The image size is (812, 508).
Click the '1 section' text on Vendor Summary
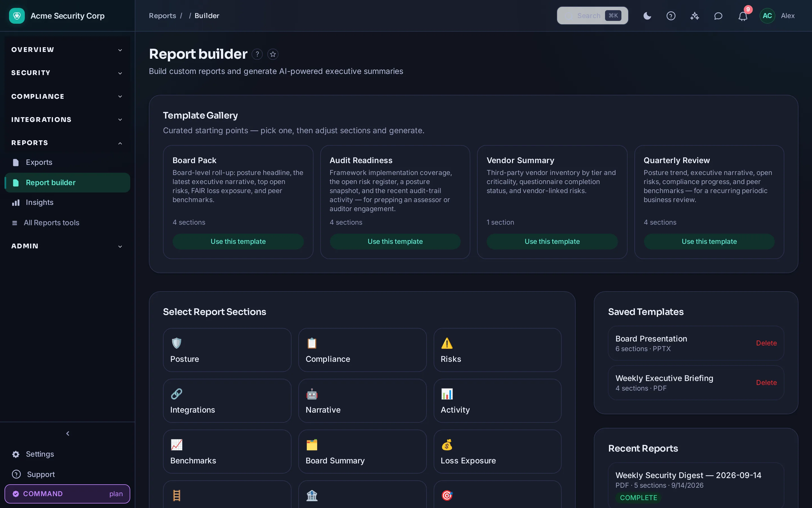click(x=500, y=222)
